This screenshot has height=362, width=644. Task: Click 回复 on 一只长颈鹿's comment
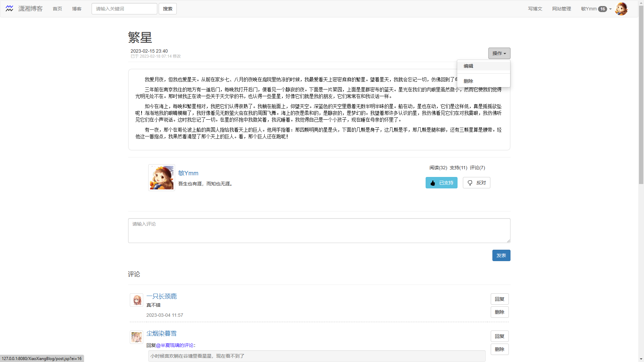point(499,299)
